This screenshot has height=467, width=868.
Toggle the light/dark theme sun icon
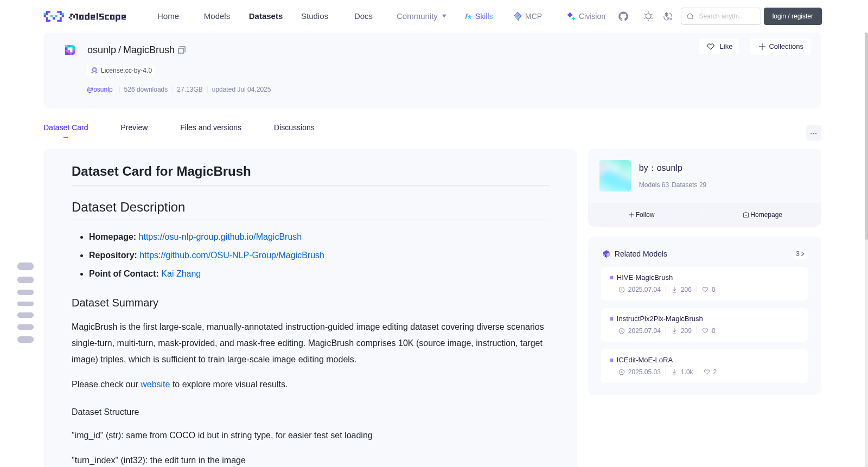(x=648, y=16)
